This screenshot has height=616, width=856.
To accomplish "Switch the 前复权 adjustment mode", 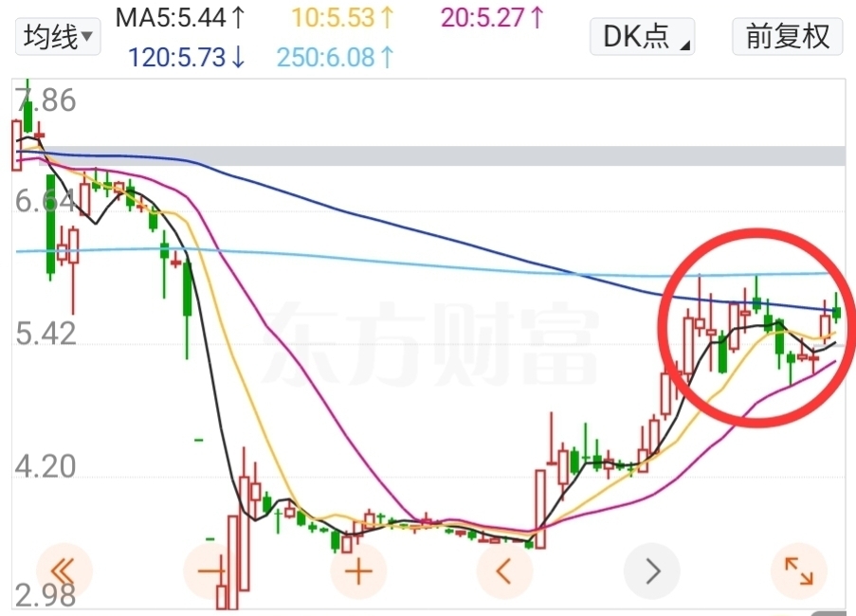I will [787, 37].
